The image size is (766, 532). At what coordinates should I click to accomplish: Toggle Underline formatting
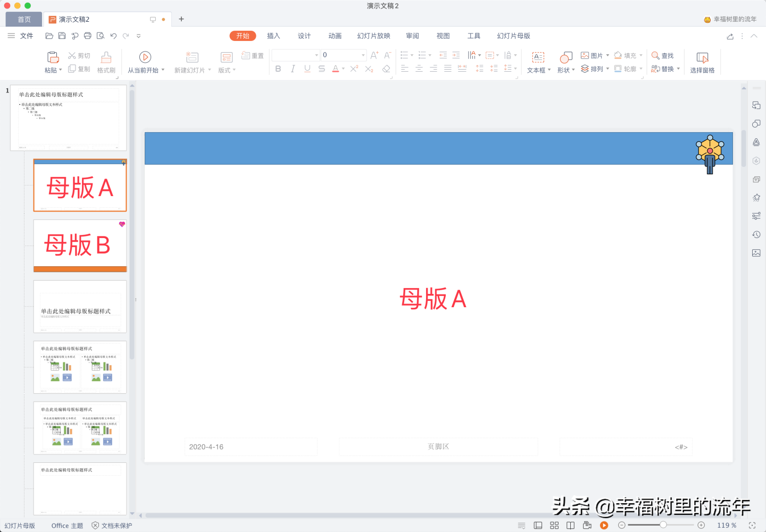coord(307,69)
